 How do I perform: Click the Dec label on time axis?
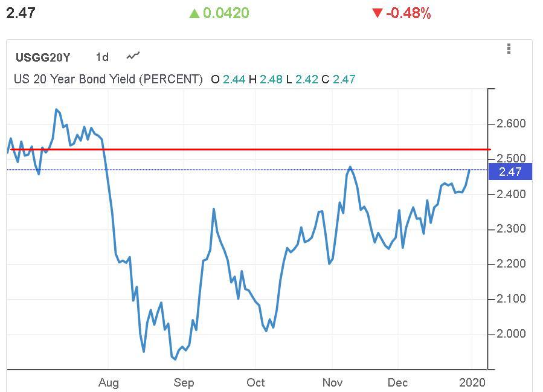[398, 382]
